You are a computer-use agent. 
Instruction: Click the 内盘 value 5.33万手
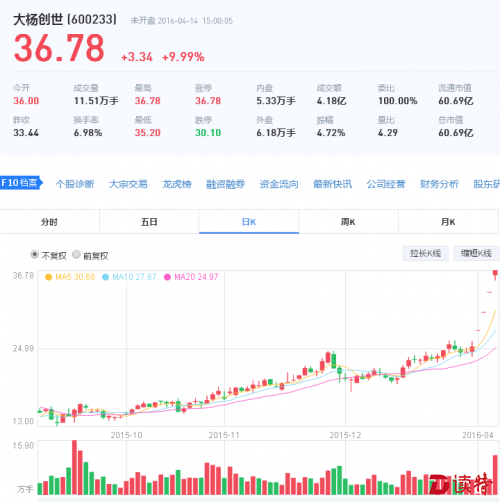[x=276, y=101]
